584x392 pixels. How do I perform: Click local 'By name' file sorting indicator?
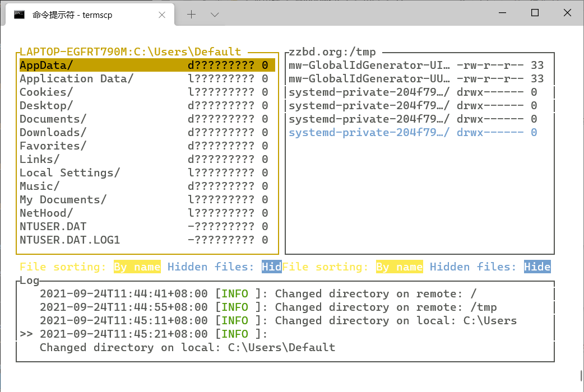(x=137, y=267)
